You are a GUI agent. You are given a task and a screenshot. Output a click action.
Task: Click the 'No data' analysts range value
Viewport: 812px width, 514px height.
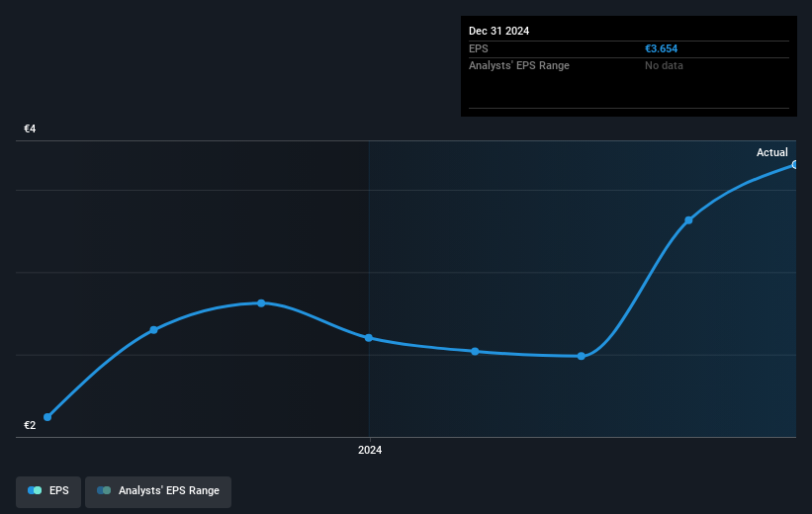pyautogui.click(x=664, y=66)
